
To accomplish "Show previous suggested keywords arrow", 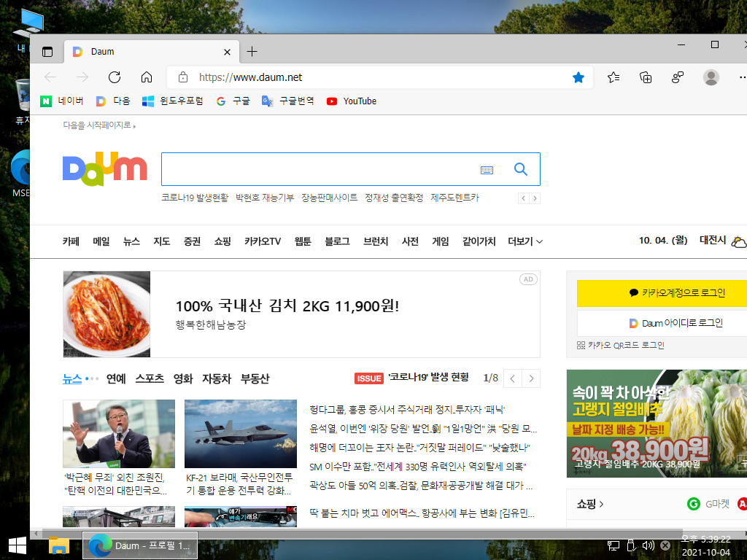I will (524, 198).
